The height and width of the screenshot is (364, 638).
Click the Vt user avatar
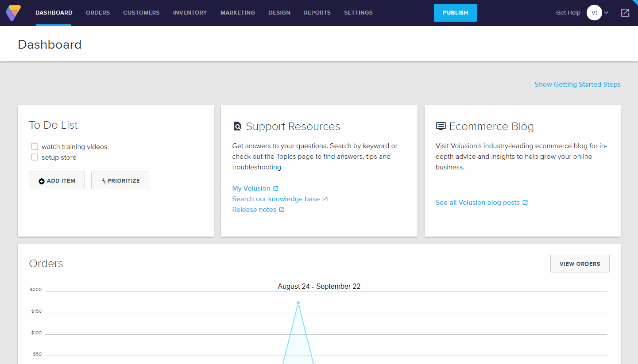tap(594, 13)
